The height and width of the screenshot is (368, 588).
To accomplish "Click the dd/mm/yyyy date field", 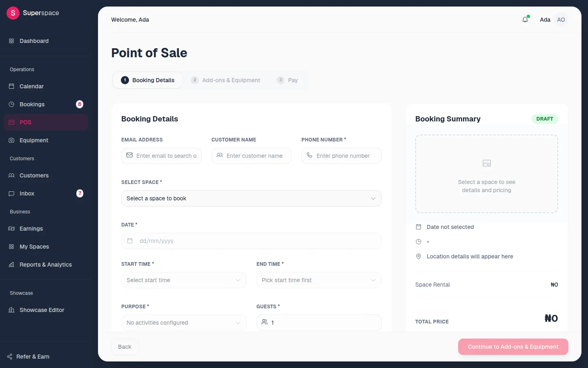I will point(252,241).
